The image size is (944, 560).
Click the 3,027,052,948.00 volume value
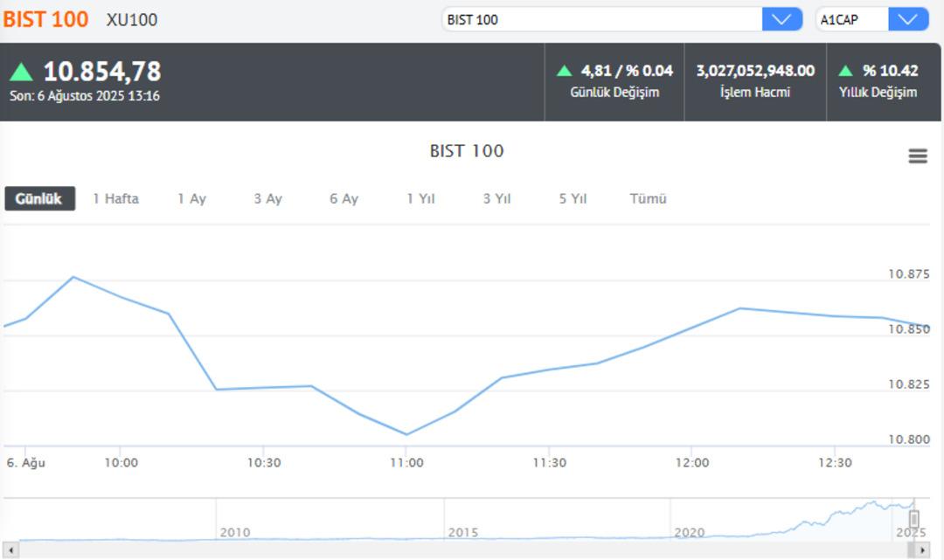pos(755,71)
